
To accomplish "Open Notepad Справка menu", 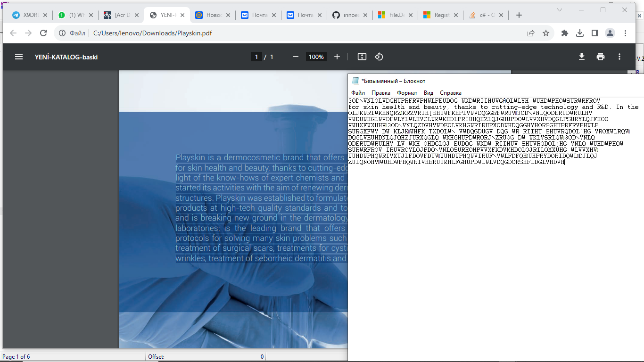I will pos(451,93).
